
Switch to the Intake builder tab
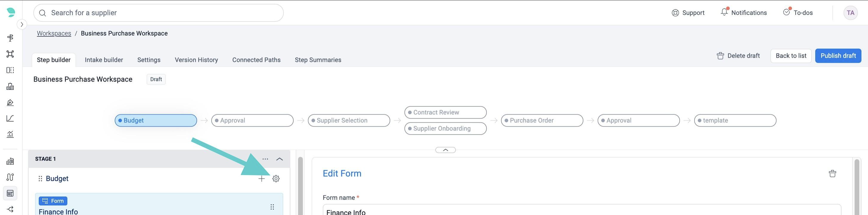[x=104, y=60]
